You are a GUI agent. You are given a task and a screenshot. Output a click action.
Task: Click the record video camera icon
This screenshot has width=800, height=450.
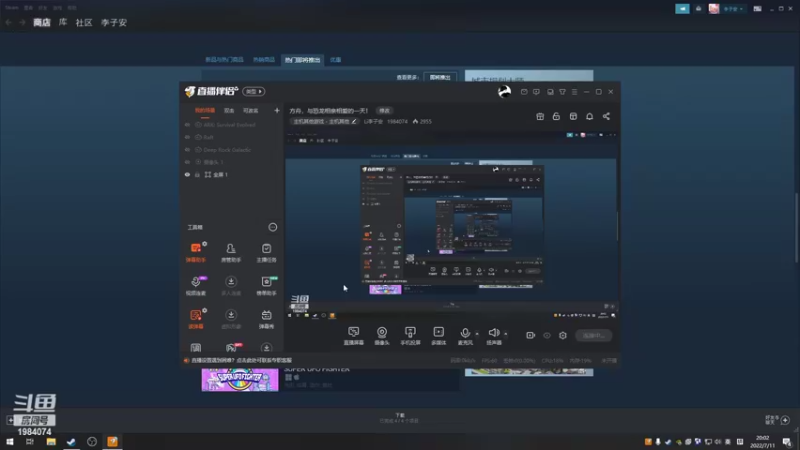(x=531, y=335)
